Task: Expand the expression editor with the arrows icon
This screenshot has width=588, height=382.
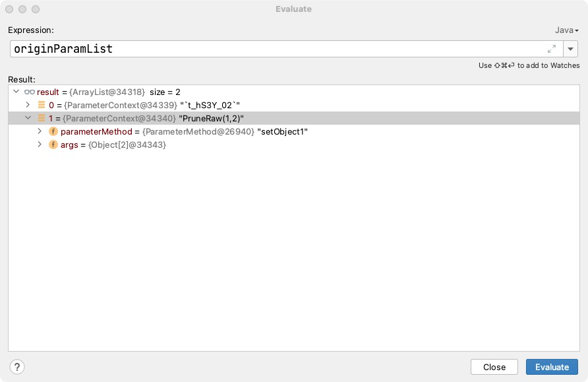Action: pos(552,49)
